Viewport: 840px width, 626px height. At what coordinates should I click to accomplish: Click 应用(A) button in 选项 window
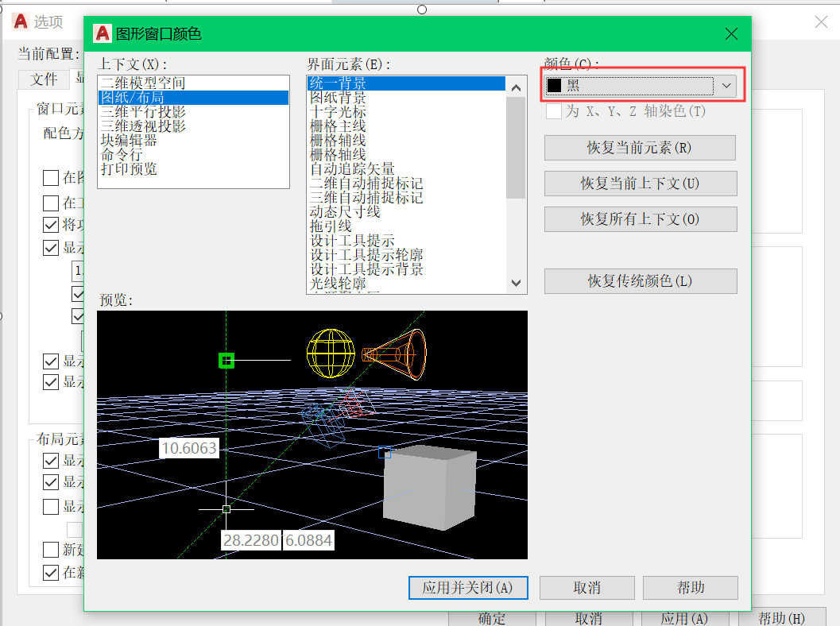(684, 619)
